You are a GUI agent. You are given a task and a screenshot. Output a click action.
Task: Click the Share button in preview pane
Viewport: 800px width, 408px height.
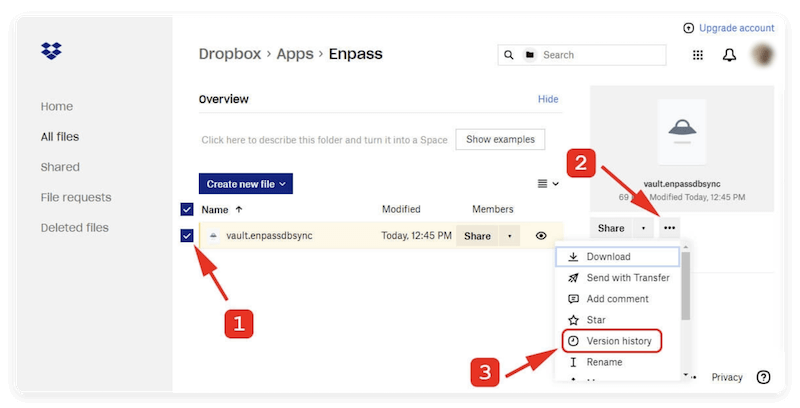(611, 228)
